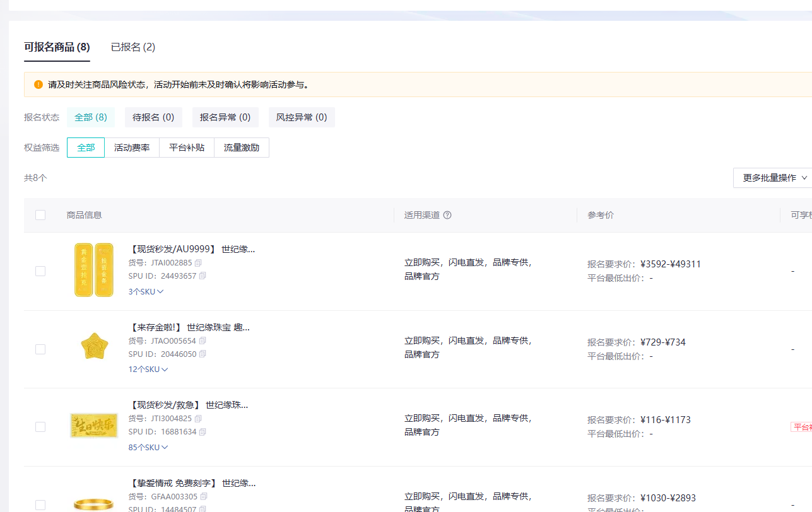The height and width of the screenshot is (512, 812).
Task: Open the 生日快乐 gold product thumbnail
Action: coord(94,426)
